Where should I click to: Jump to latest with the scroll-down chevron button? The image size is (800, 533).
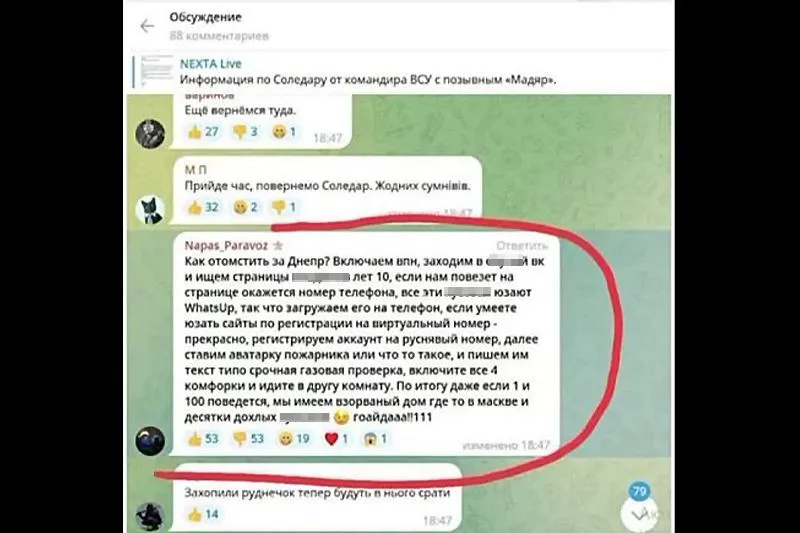[639, 514]
